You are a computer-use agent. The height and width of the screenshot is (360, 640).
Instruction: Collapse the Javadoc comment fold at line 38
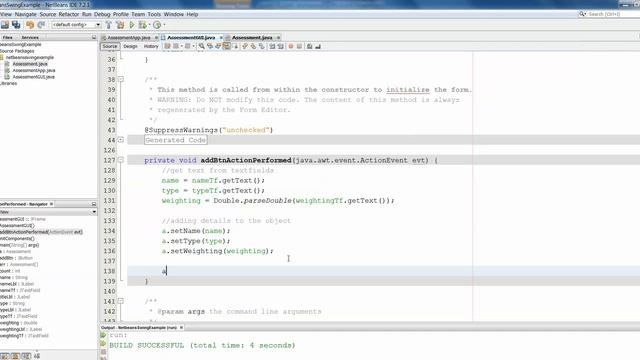pyautogui.click(x=121, y=79)
